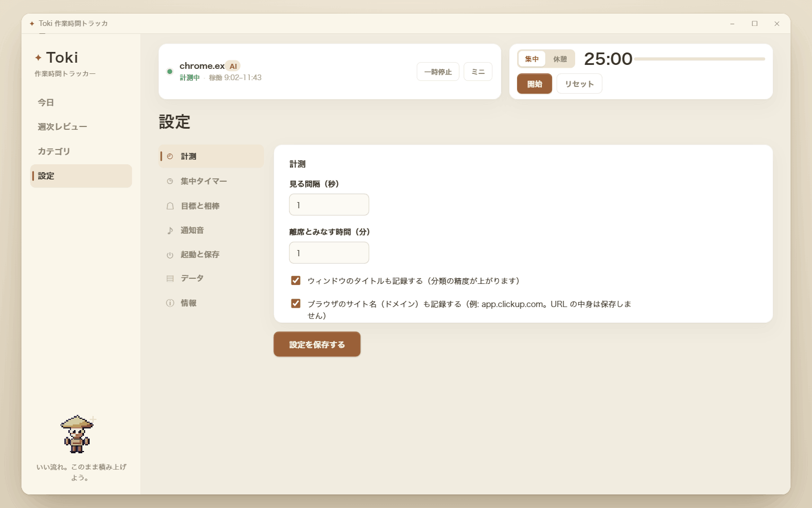Select the 集中 focus mode toggle

pyautogui.click(x=532, y=59)
